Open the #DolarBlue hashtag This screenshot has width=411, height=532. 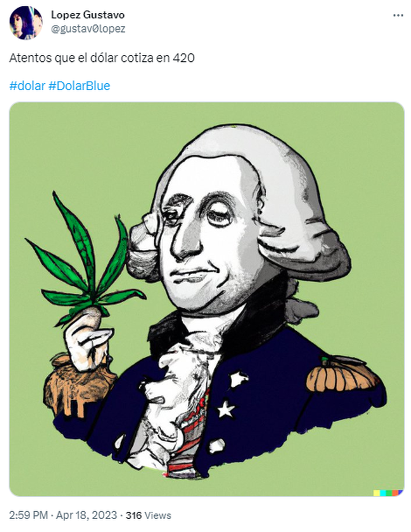(x=80, y=85)
